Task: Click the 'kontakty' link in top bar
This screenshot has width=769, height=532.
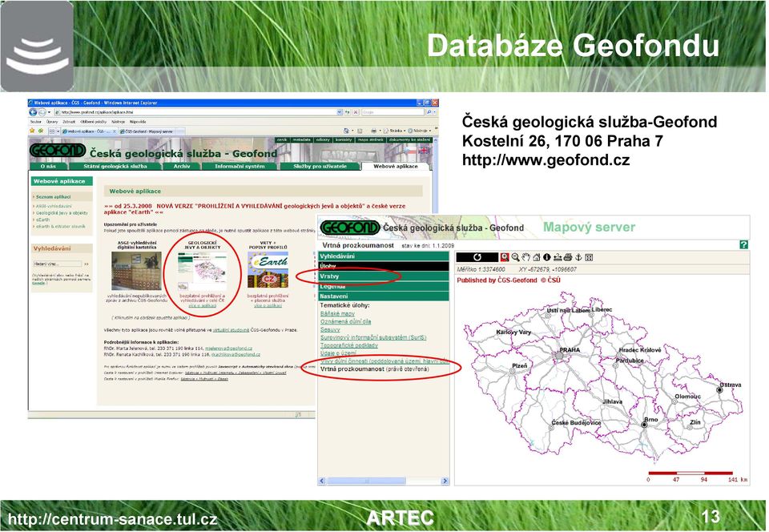Action: 344,140
